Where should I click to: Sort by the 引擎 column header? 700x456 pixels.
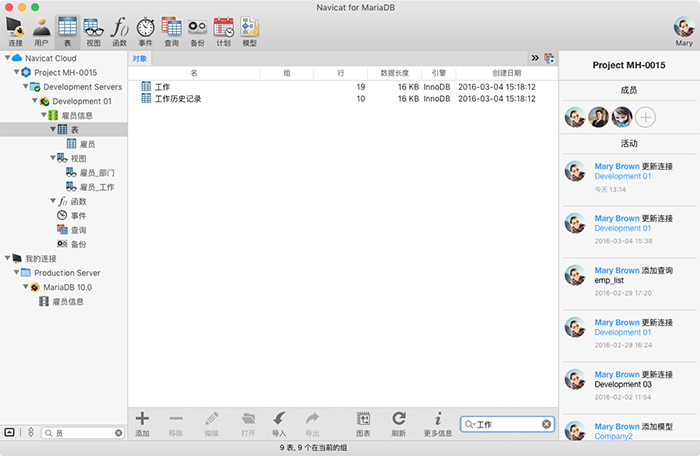438,73
